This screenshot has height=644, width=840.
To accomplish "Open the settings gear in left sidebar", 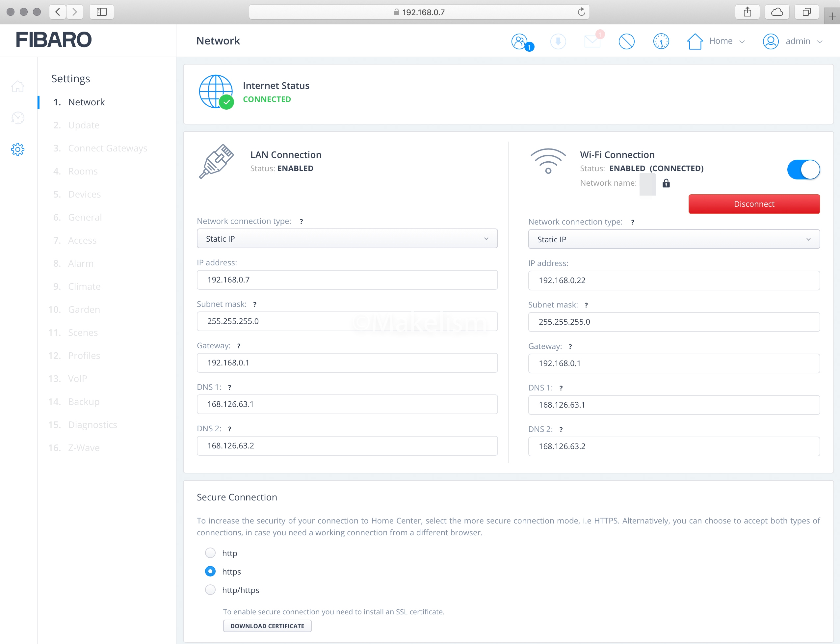I will (x=18, y=149).
